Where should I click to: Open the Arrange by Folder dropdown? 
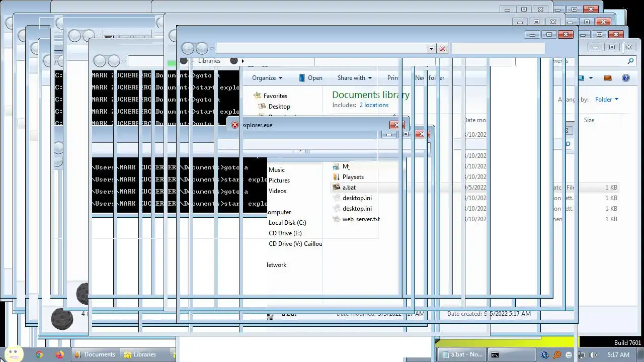click(607, 100)
